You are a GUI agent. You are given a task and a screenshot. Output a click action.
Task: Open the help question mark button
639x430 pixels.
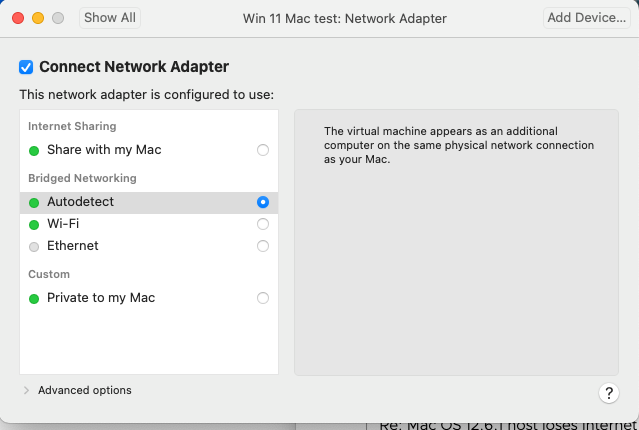tap(608, 393)
